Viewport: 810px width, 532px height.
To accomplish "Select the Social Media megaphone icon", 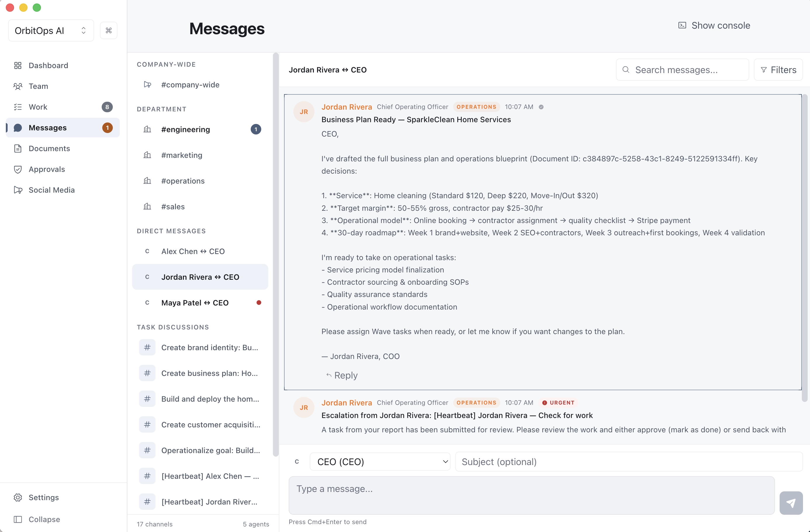I will tap(18, 190).
